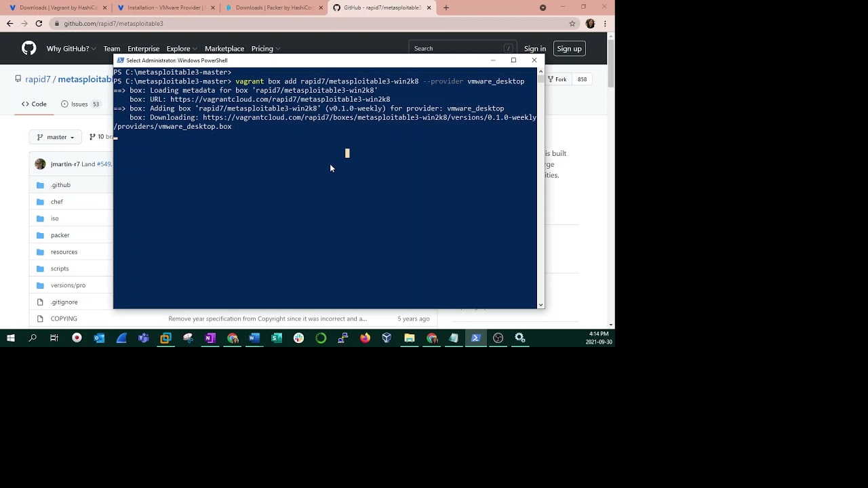Open Chrome profile avatar
The image size is (868, 488).
(590, 24)
